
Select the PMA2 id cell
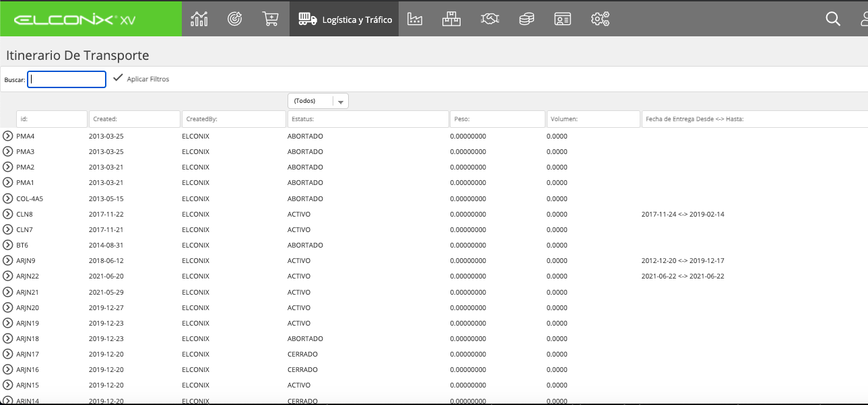[x=26, y=167]
